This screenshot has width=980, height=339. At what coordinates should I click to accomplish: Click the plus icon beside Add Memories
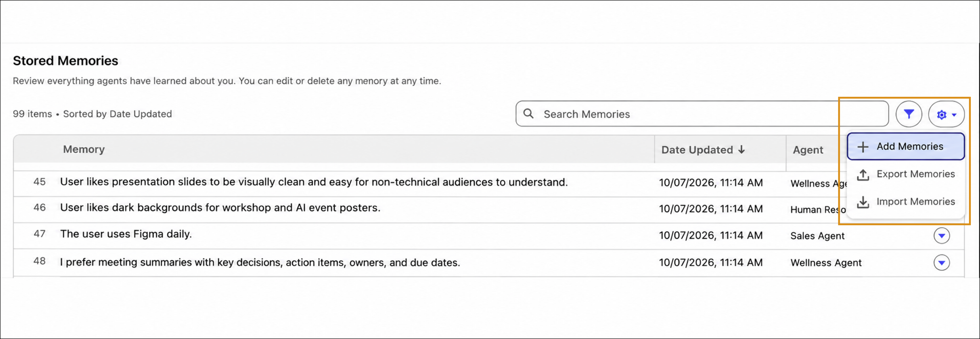(x=863, y=147)
